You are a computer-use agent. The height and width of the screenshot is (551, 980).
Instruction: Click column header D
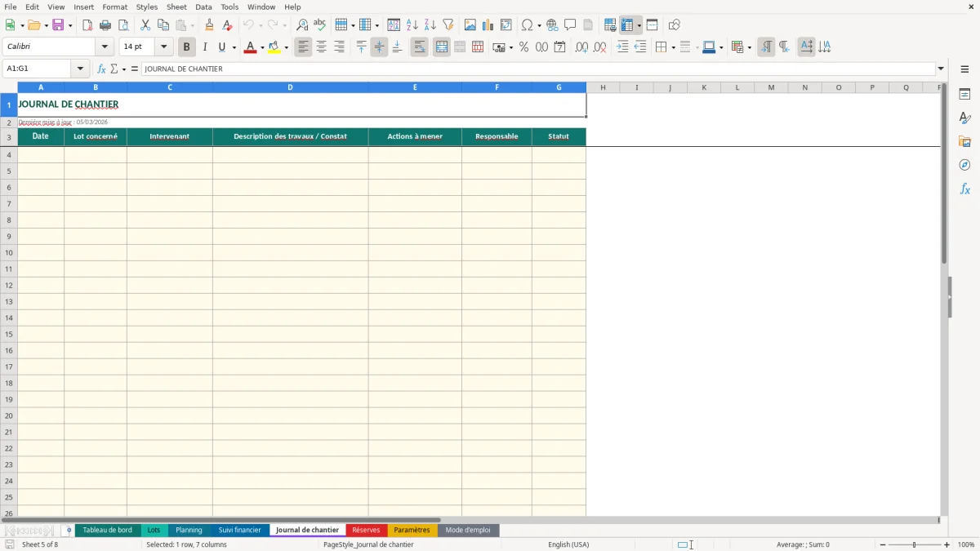[290, 87]
